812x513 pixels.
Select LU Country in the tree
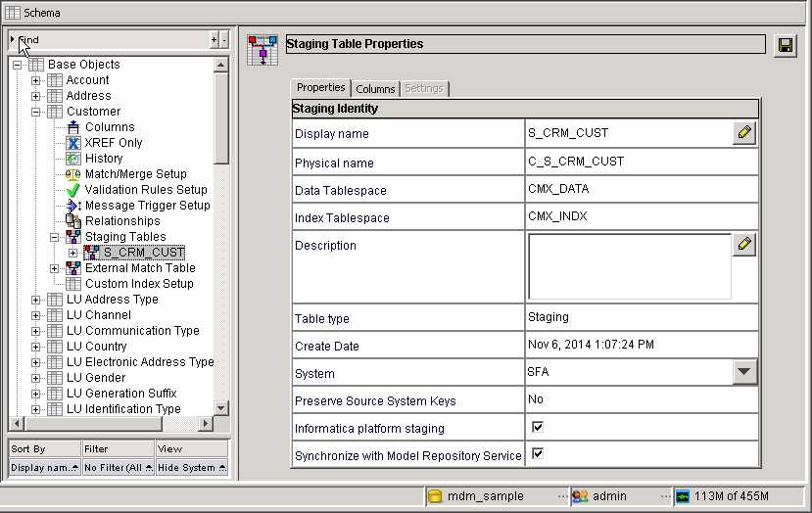coord(97,347)
